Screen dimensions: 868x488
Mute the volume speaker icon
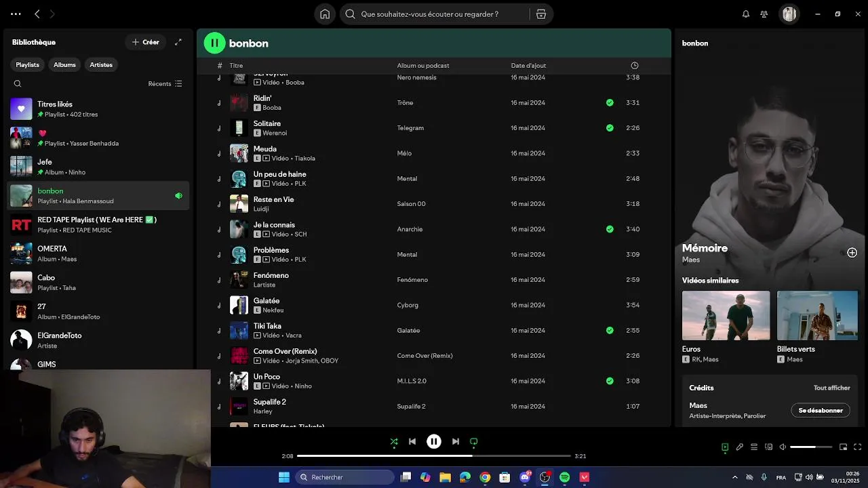[x=783, y=447]
